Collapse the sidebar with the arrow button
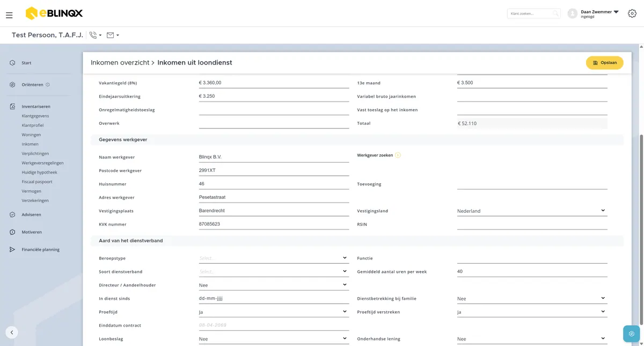This screenshot has height=346, width=644. tap(12, 333)
